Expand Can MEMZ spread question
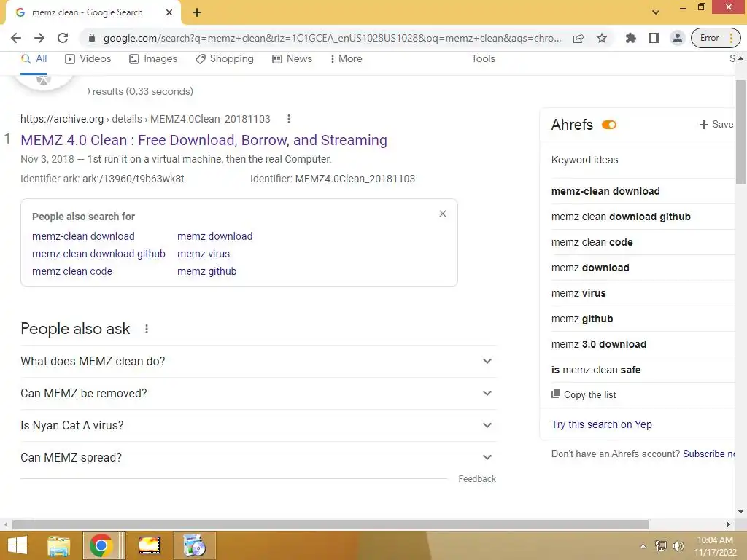The image size is (747, 560). click(258, 457)
